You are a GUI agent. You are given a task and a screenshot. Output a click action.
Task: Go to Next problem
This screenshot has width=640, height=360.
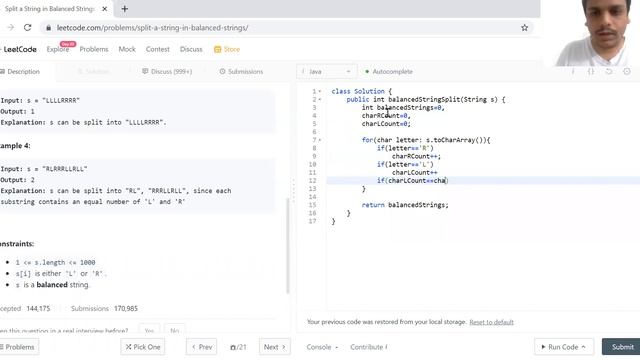point(275,347)
